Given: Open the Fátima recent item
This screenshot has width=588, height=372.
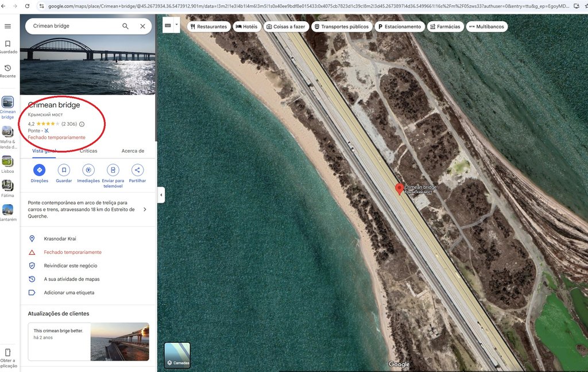Looking at the screenshot, I should (x=8, y=188).
